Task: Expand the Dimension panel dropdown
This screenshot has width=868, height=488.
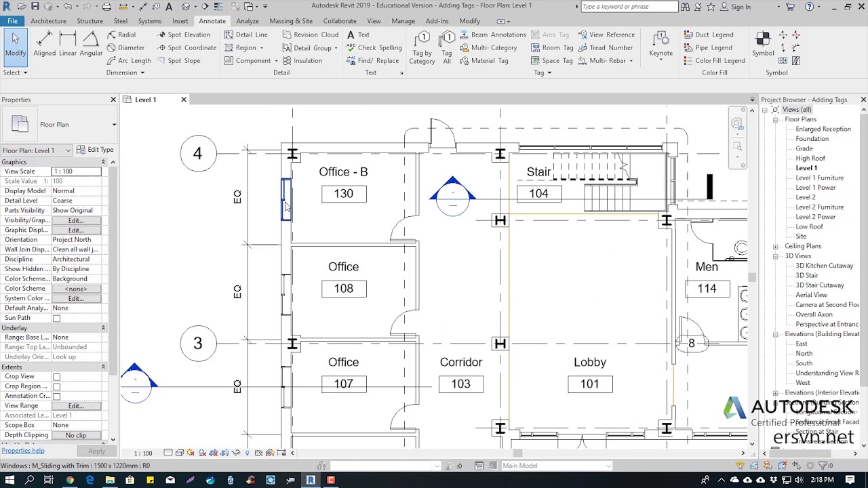Action: pyautogui.click(x=125, y=73)
